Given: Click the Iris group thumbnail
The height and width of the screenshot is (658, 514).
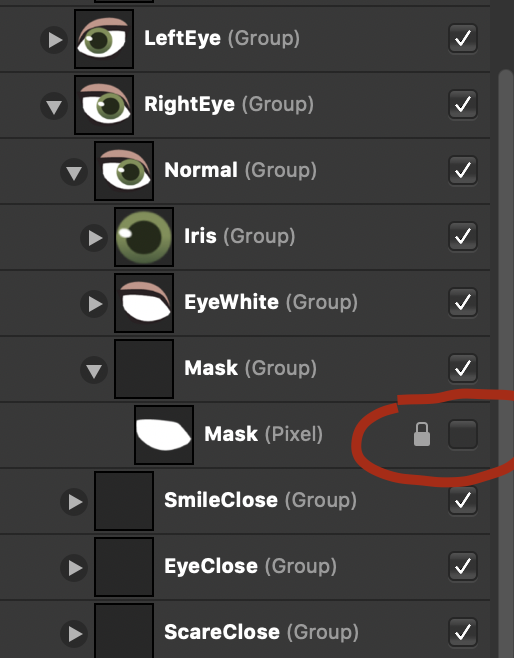Looking at the screenshot, I should click(144, 237).
